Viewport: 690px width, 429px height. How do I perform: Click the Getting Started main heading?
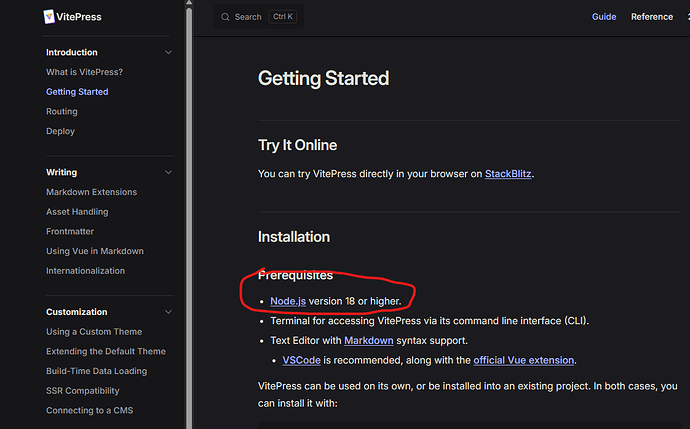[323, 79]
